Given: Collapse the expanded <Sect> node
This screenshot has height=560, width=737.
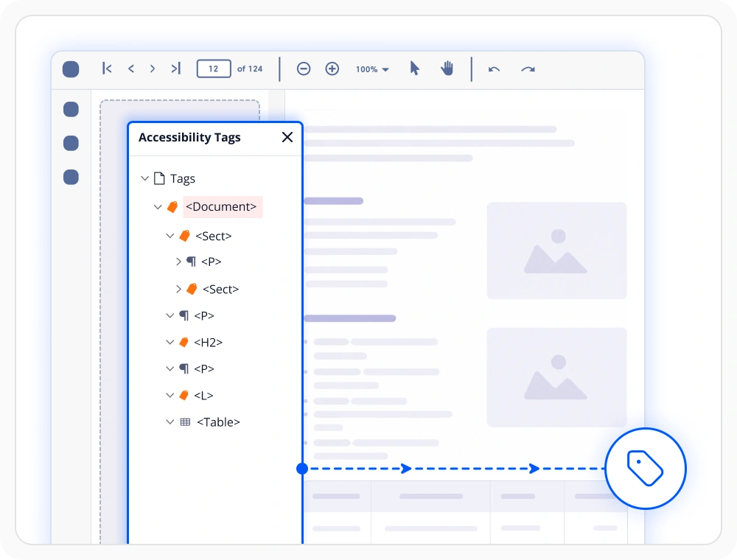Looking at the screenshot, I should pos(170,236).
